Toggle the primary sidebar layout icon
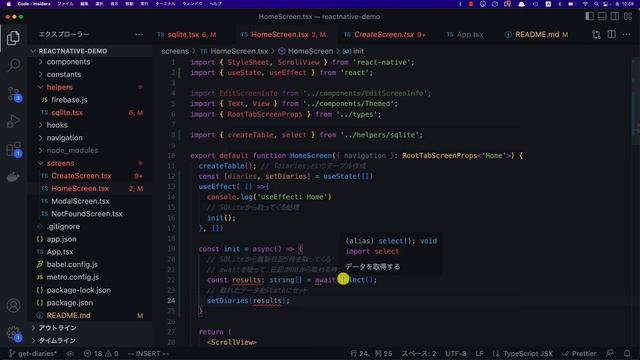640x360 pixels. point(589,16)
